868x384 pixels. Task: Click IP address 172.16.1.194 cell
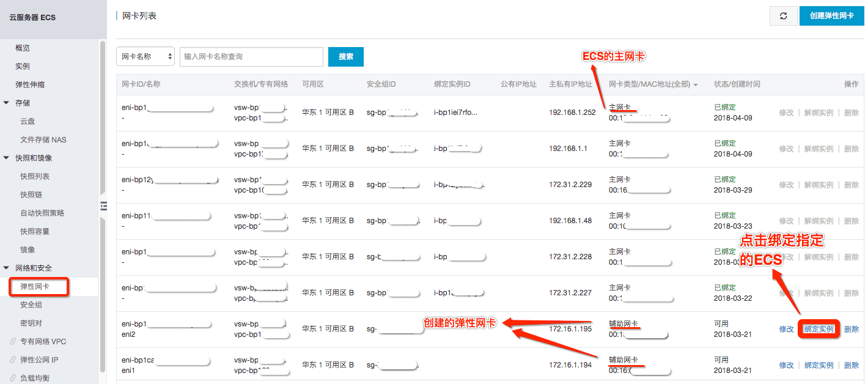570,365
